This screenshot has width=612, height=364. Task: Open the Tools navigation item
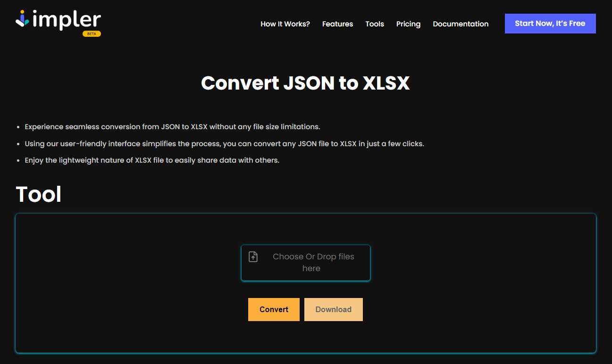point(375,24)
